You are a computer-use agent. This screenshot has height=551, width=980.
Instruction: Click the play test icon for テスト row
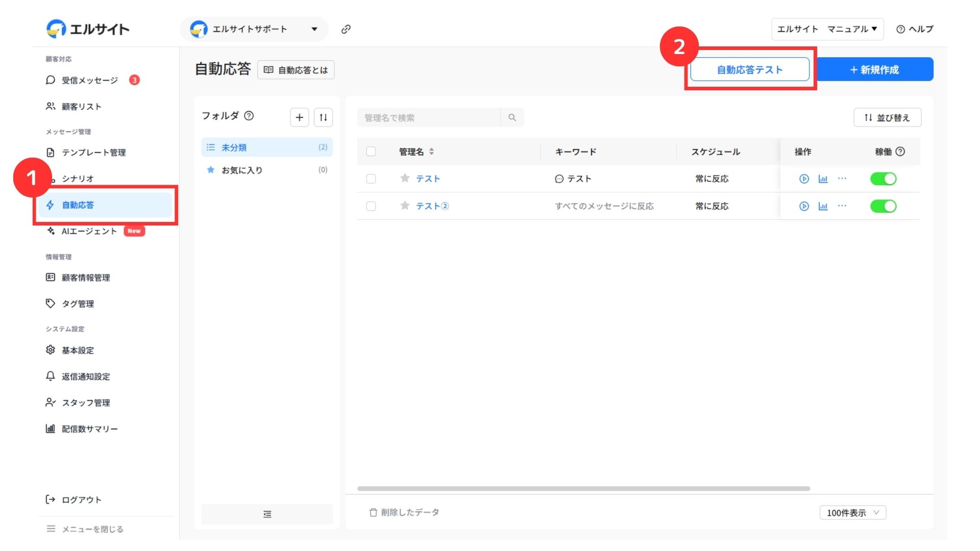804,179
